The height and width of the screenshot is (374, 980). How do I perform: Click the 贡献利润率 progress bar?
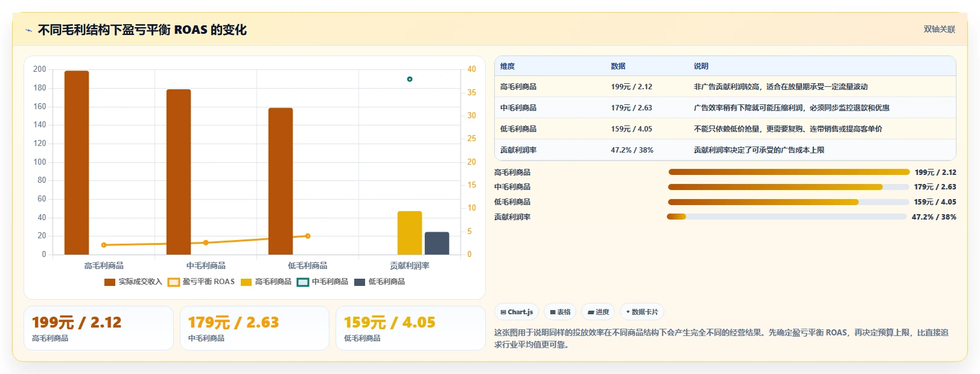click(786, 217)
